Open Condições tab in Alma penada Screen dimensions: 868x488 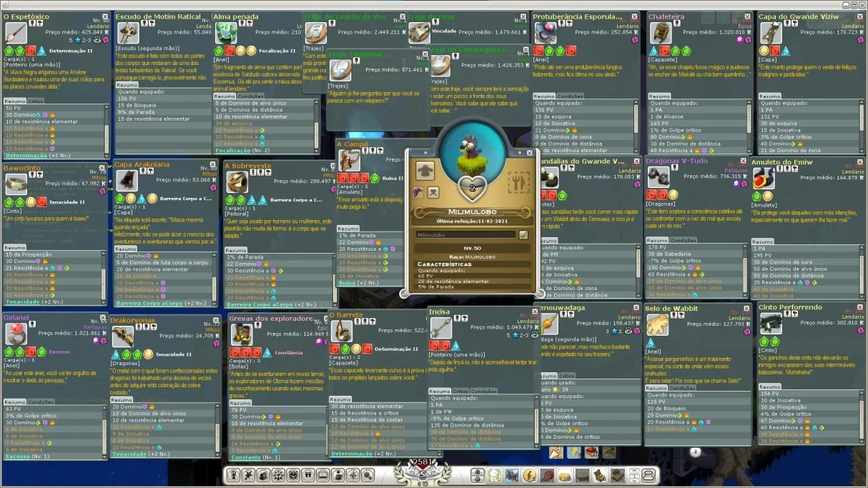pyautogui.click(x=250, y=96)
